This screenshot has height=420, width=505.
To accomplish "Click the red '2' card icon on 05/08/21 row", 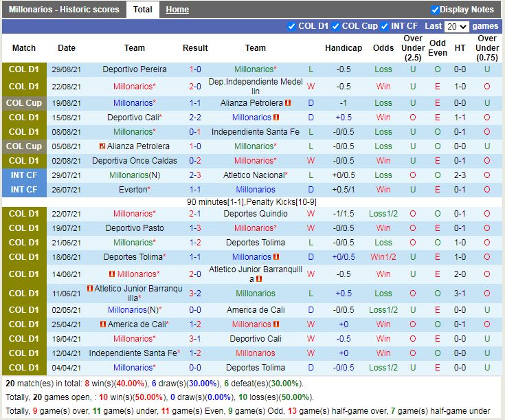I will point(102,146).
